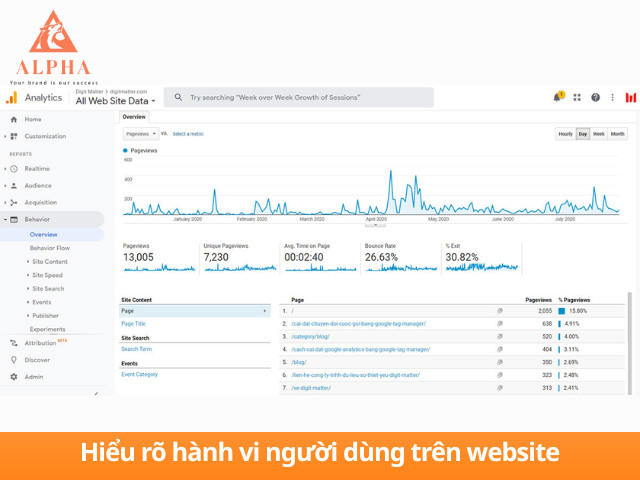
Task: Open the Pageviews metric dropdown
Action: (x=141, y=134)
